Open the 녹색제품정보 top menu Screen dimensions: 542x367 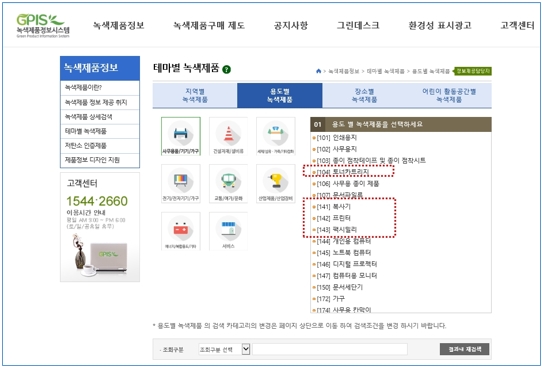click(x=119, y=25)
